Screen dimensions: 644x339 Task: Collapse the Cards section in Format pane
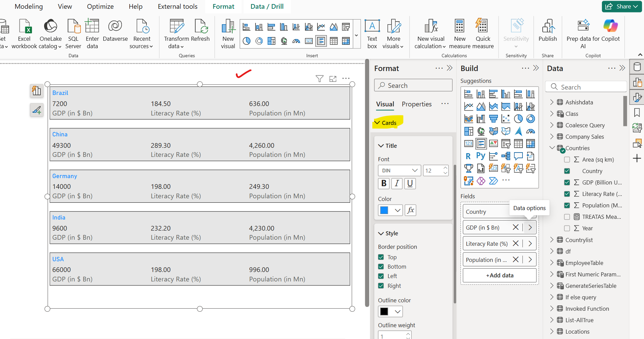coord(377,123)
